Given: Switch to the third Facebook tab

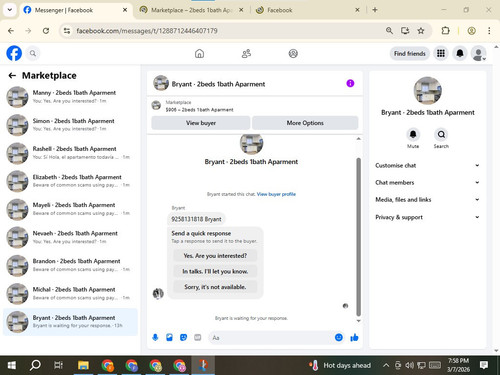Looking at the screenshot, I should pos(307,10).
